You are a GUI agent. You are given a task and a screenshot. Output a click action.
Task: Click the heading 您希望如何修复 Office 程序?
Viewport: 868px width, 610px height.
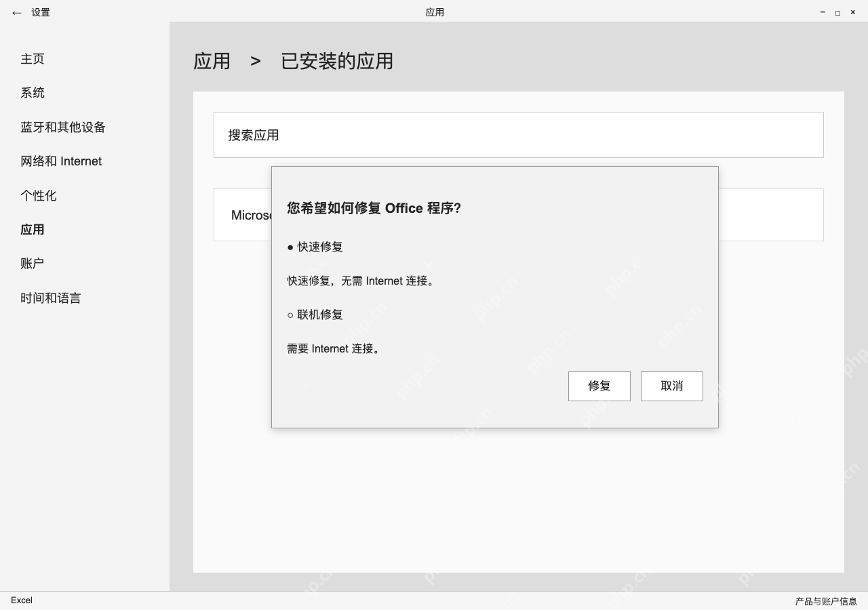coord(374,208)
